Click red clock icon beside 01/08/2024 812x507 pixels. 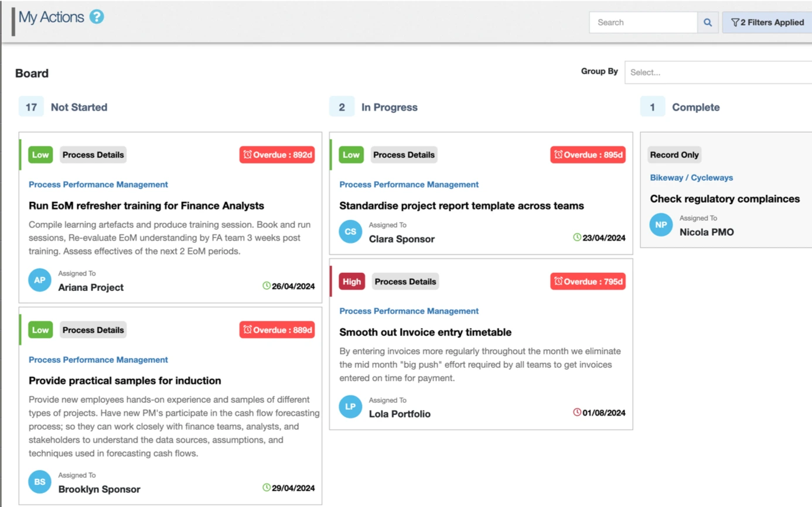click(x=577, y=412)
